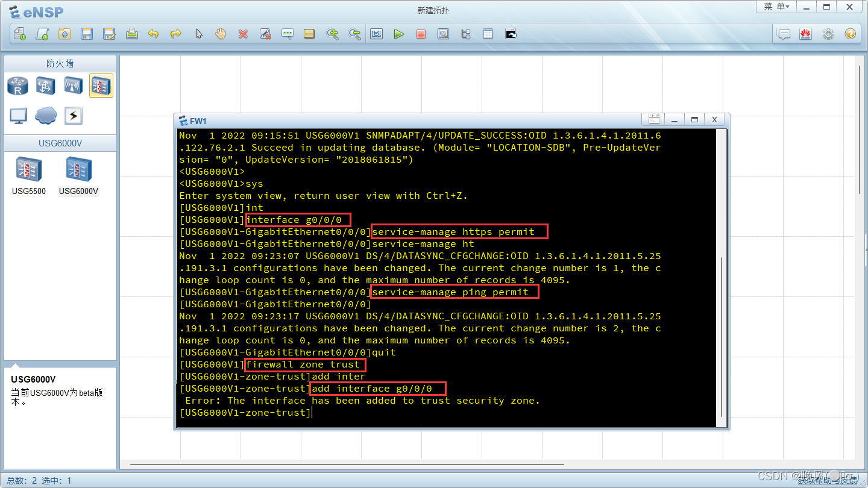Open an existing topology file

click(x=64, y=34)
